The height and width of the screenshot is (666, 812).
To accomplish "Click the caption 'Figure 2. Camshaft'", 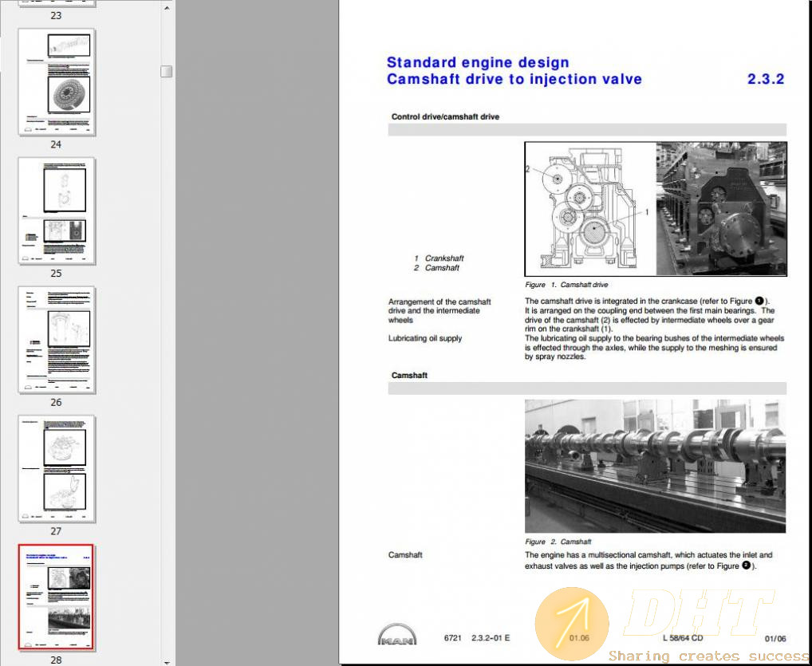I will coord(558,542).
